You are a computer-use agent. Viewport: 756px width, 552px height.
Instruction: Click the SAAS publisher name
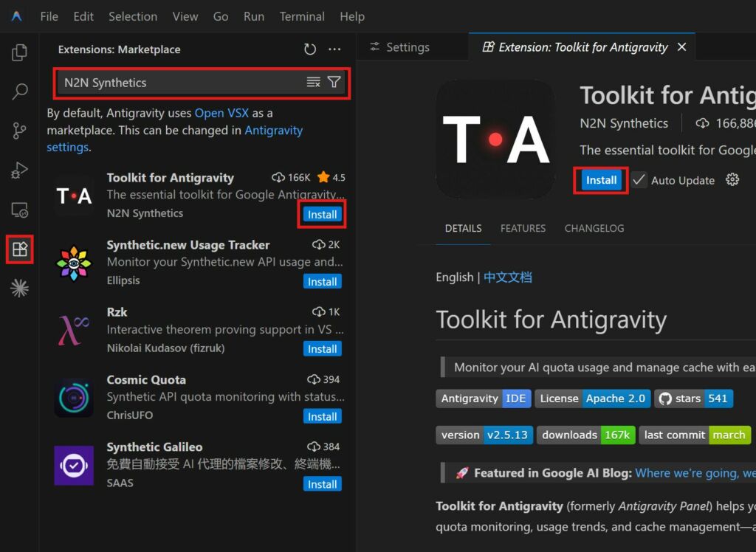click(120, 483)
